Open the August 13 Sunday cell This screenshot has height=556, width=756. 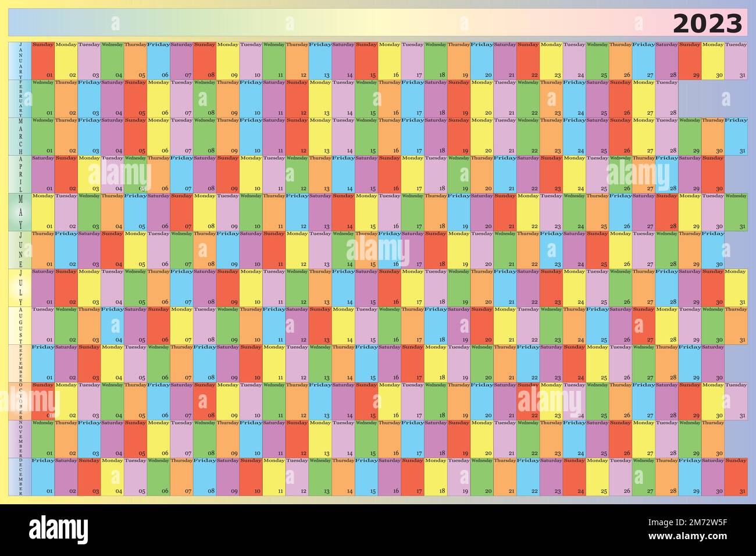pos(320,325)
